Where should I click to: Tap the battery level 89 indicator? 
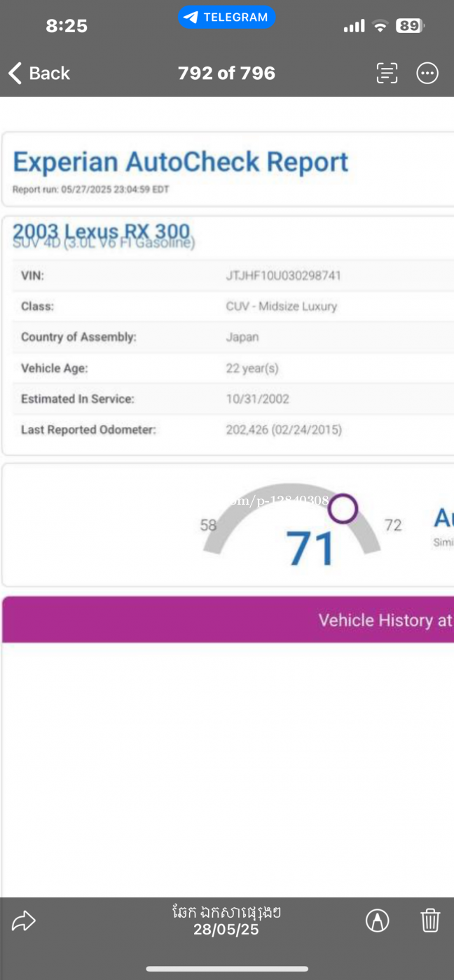pos(410,27)
